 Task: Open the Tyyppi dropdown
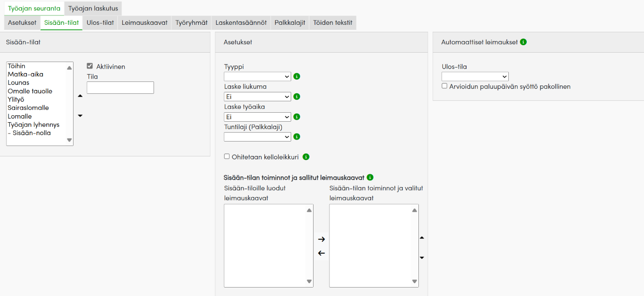tap(257, 76)
